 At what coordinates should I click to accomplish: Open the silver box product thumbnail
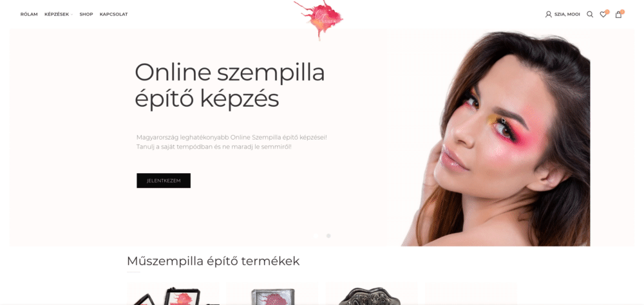272,294
